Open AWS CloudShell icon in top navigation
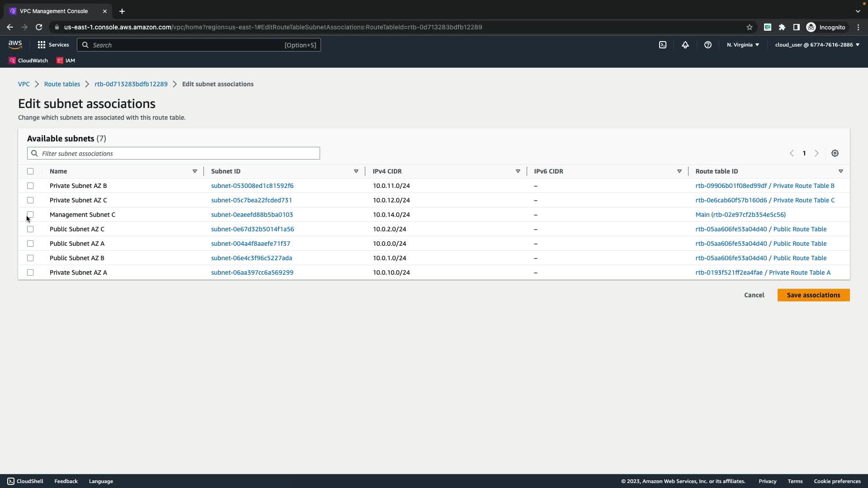This screenshot has height=488, width=868. 663,45
